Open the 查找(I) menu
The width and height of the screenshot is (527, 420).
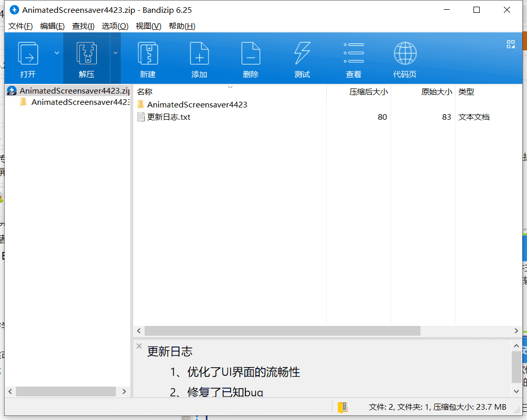[83, 26]
